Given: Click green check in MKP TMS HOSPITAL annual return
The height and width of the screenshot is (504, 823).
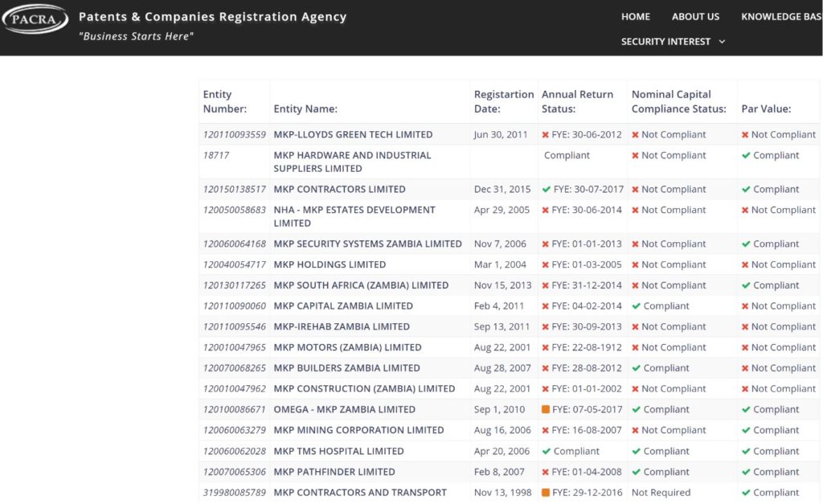Looking at the screenshot, I should [547, 451].
